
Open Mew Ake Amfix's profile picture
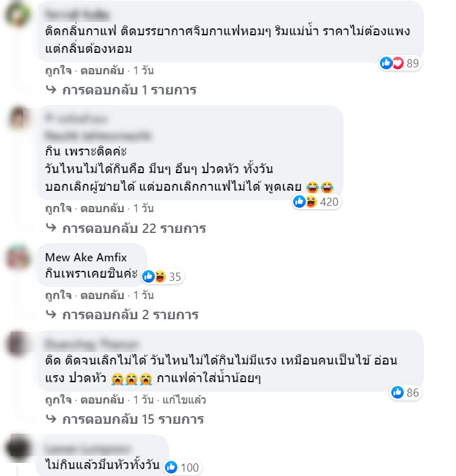pyautogui.click(x=18, y=258)
